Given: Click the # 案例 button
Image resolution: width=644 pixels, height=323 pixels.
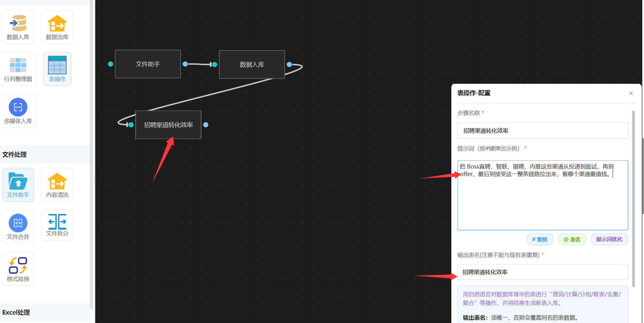Looking at the screenshot, I should pyautogui.click(x=539, y=239).
